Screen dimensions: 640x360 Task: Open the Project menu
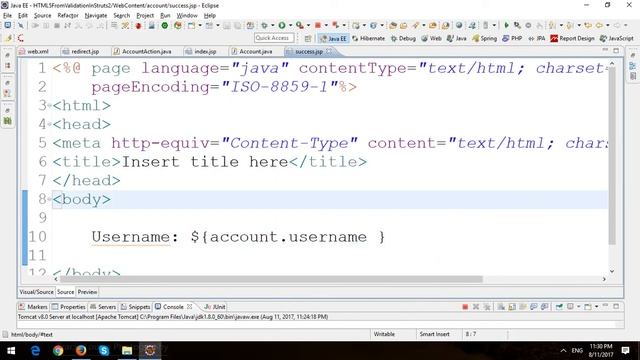click(145, 15)
